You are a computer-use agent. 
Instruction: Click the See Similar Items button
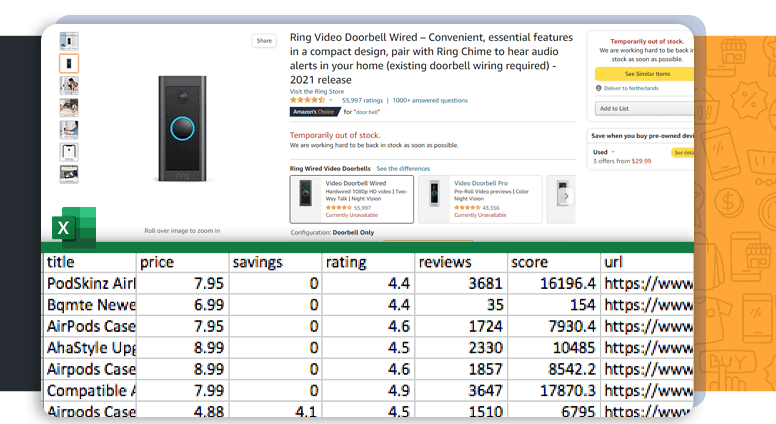tap(644, 74)
